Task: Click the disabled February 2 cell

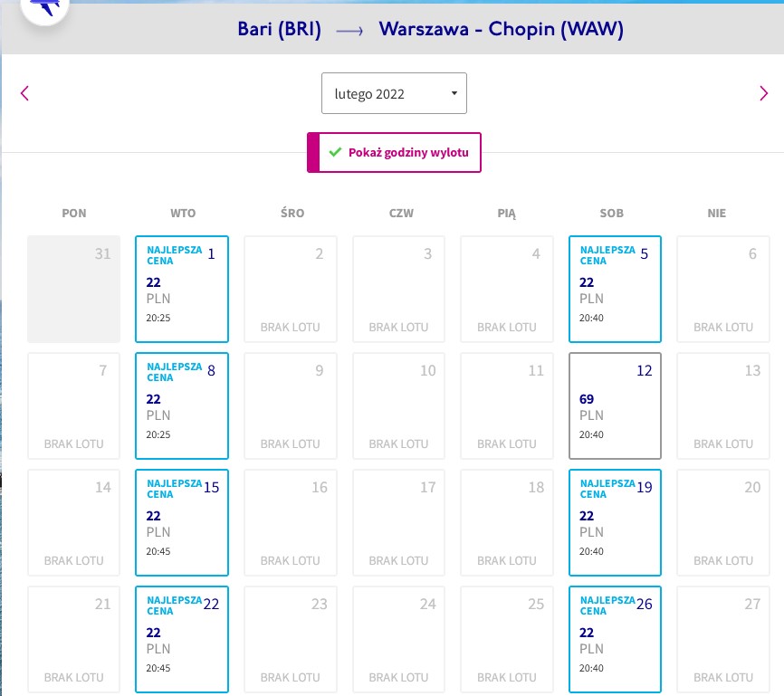Action: (x=291, y=289)
